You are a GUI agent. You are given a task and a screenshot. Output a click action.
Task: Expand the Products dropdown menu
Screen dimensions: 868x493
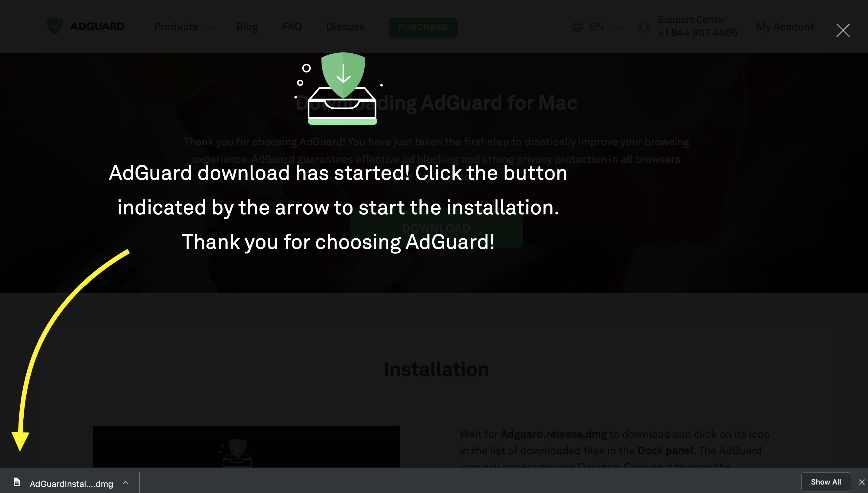tap(182, 26)
